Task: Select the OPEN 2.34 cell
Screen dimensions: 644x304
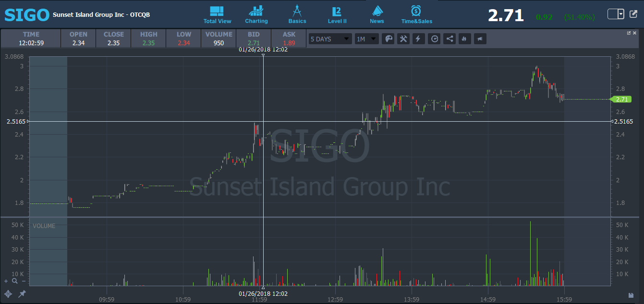Action: [78, 38]
